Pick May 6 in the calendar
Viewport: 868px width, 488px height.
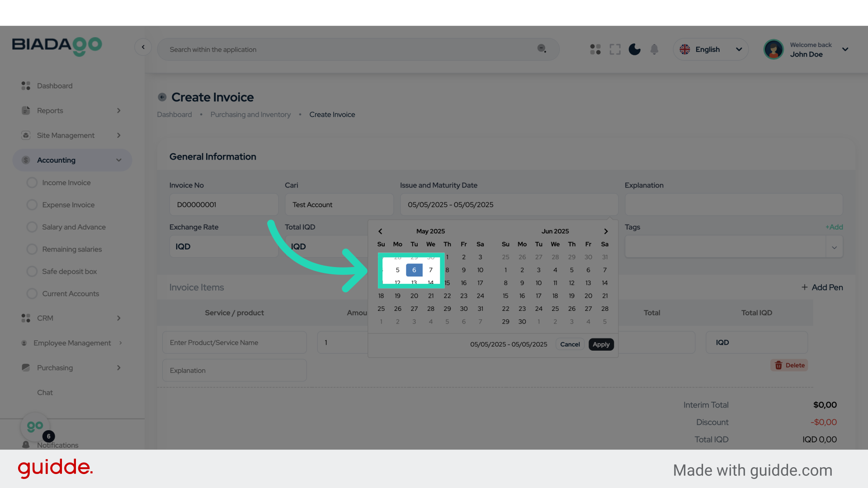coord(414,270)
